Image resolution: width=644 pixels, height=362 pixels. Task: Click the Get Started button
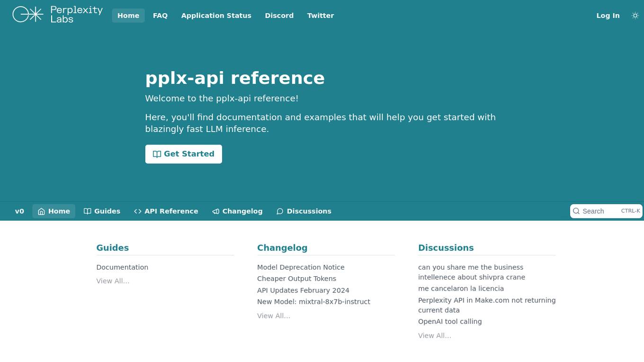point(184,154)
